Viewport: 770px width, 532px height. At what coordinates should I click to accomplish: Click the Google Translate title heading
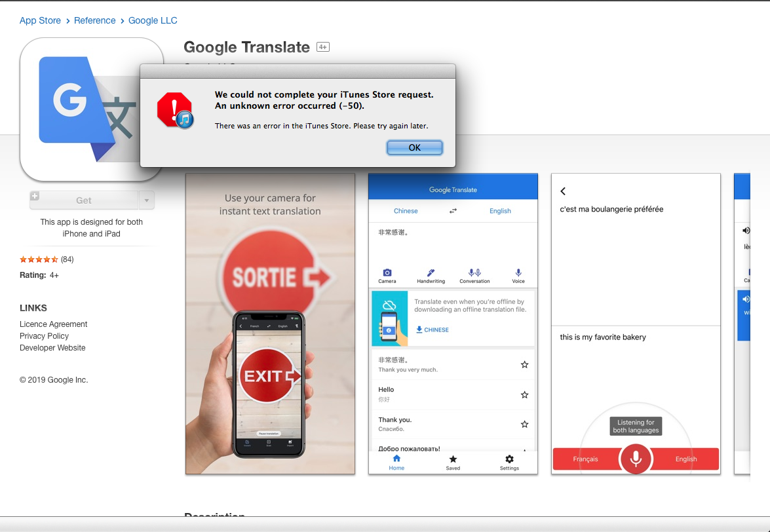(x=246, y=47)
